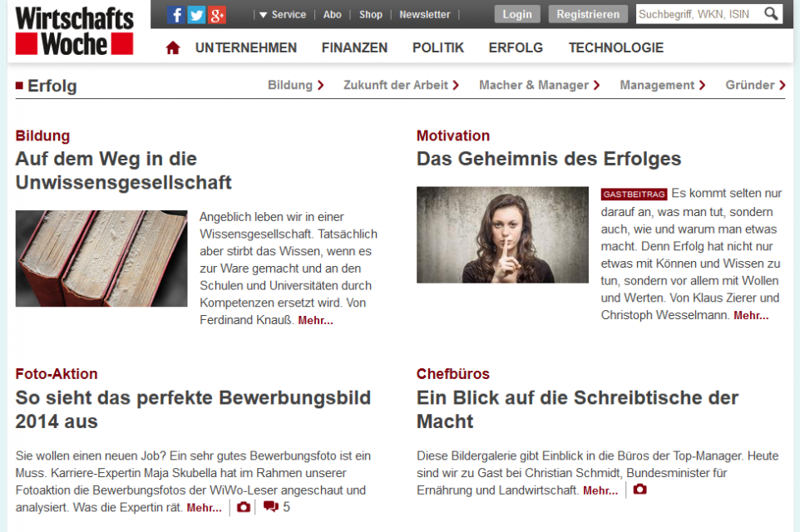The height and width of the screenshot is (532, 800).
Task: Click the search magnifier icon
Action: [x=771, y=14]
